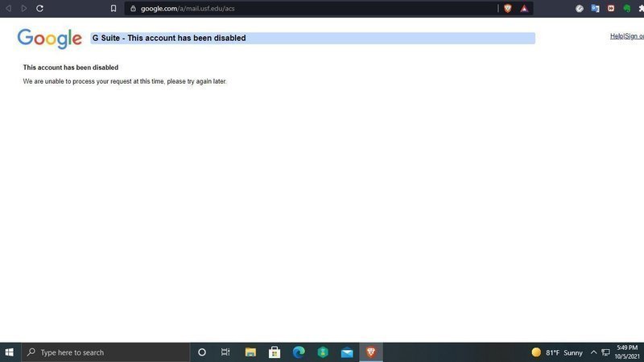This screenshot has height=362, width=644.
Task: Click the 'Type here to search' box
Action: pos(105,352)
